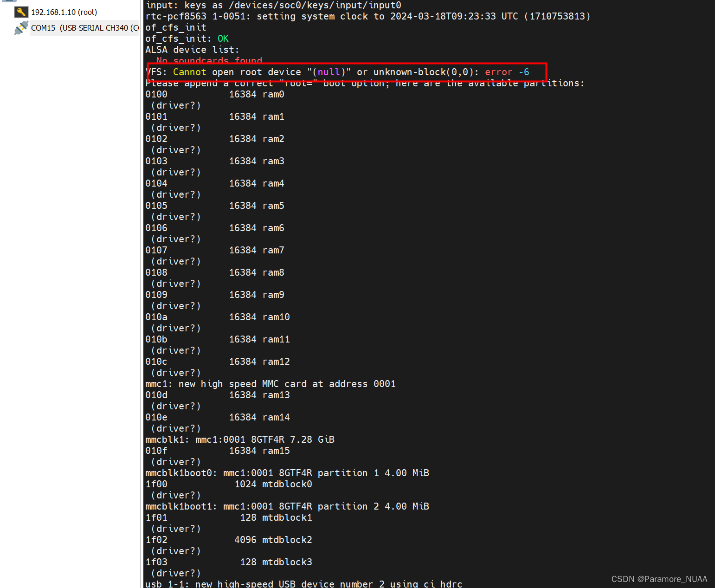Click the yellow key icon beside 192.168.1.10
Image resolution: width=715 pixels, height=588 pixels.
(x=20, y=12)
